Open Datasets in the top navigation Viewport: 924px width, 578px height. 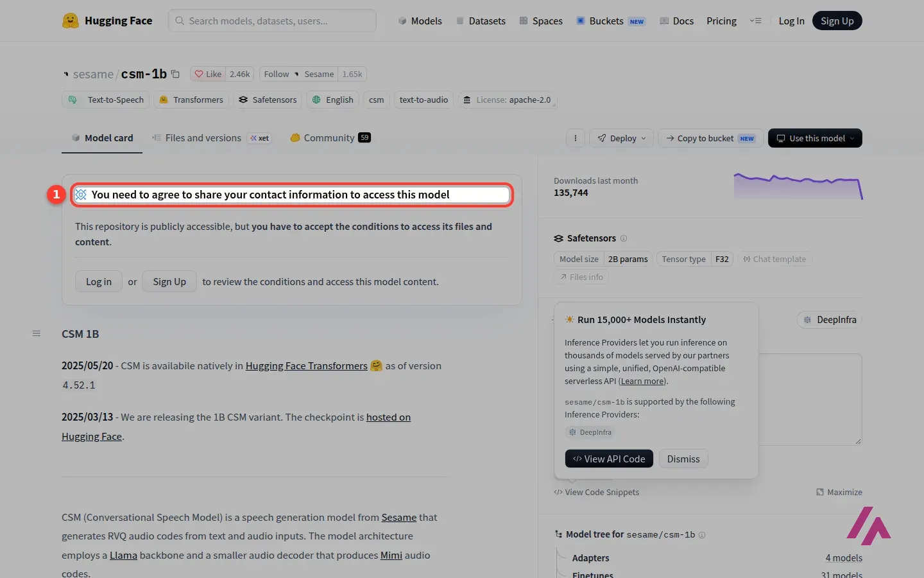tap(481, 21)
